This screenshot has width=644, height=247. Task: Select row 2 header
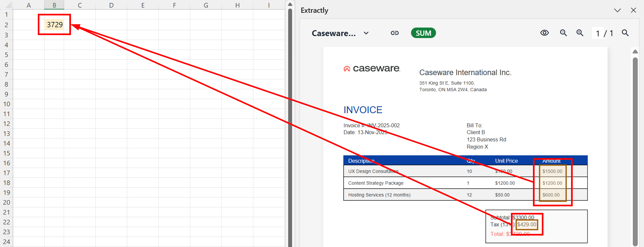tap(6, 25)
